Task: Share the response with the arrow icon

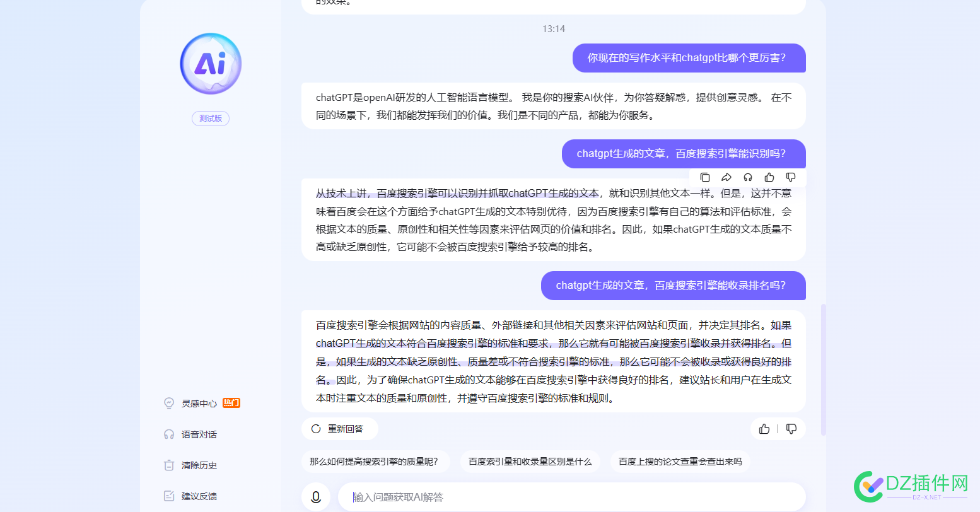Action: click(726, 177)
